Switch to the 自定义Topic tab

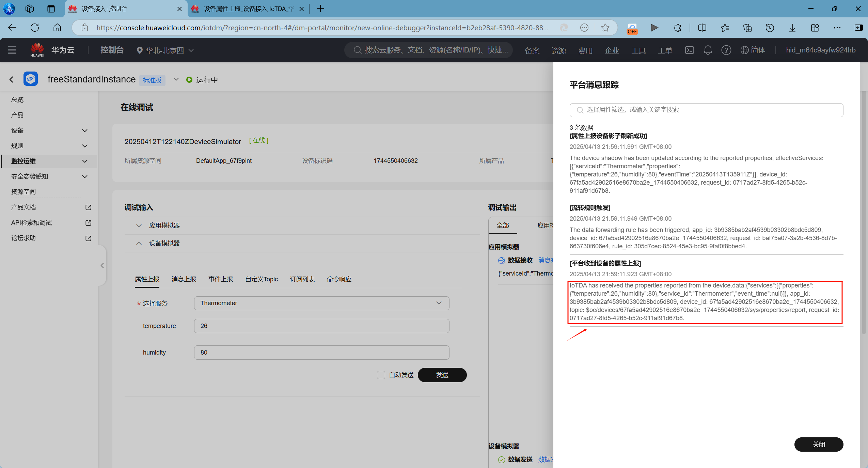[261, 279]
